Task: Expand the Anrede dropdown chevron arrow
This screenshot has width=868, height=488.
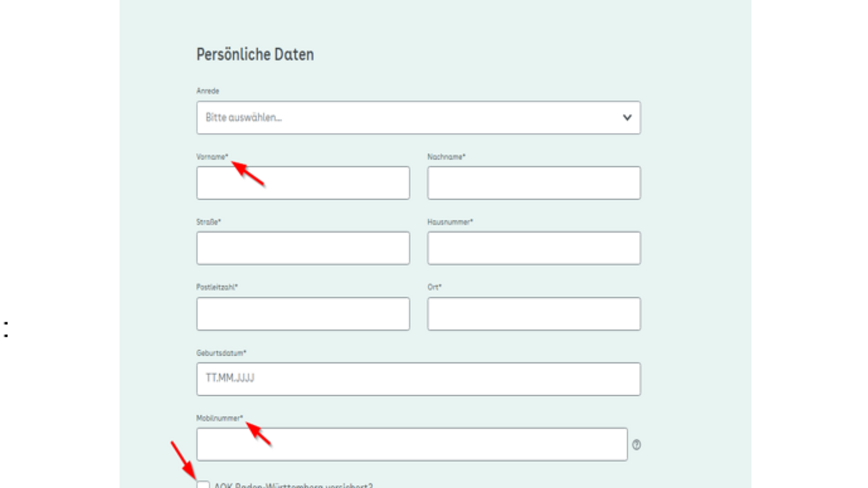Action: coord(627,117)
